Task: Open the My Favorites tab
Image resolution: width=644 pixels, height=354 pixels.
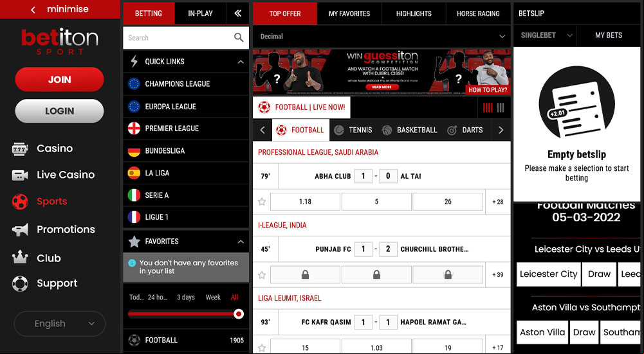Action: [349, 13]
